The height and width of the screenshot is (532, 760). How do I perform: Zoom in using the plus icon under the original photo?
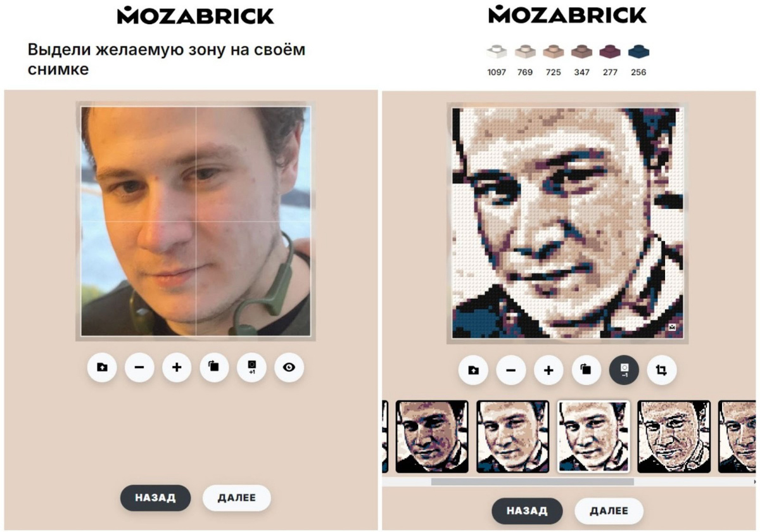(x=177, y=367)
